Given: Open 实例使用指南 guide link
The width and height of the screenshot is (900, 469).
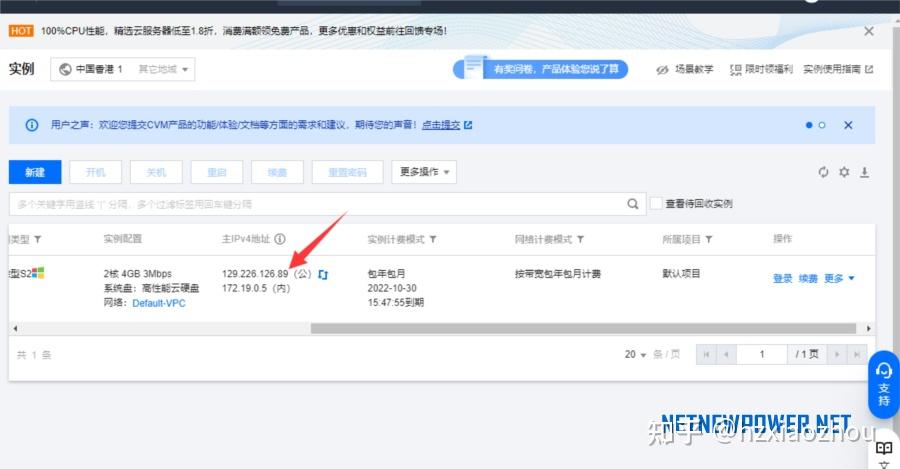Looking at the screenshot, I should coord(838,69).
